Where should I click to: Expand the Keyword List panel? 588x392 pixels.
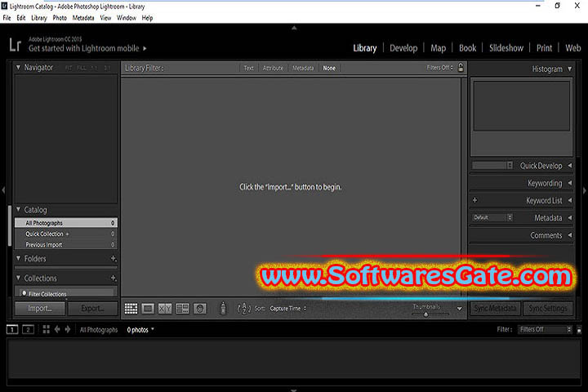570,200
